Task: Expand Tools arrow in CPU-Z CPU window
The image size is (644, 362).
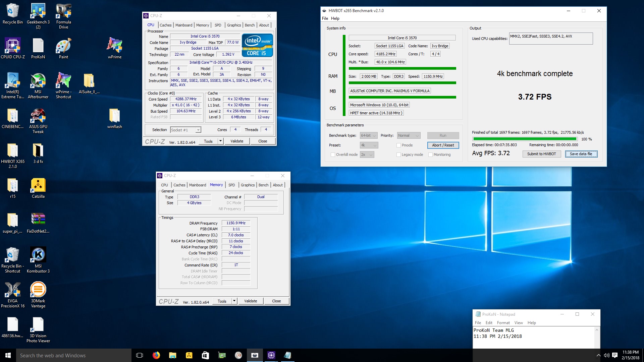Action: coord(220,141)
